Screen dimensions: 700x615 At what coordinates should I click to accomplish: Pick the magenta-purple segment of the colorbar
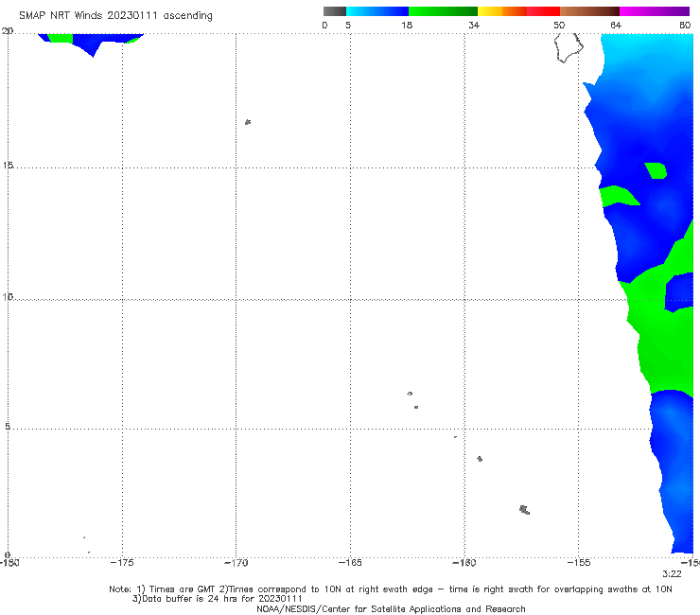pyautogui.click(x=655, y=11)
